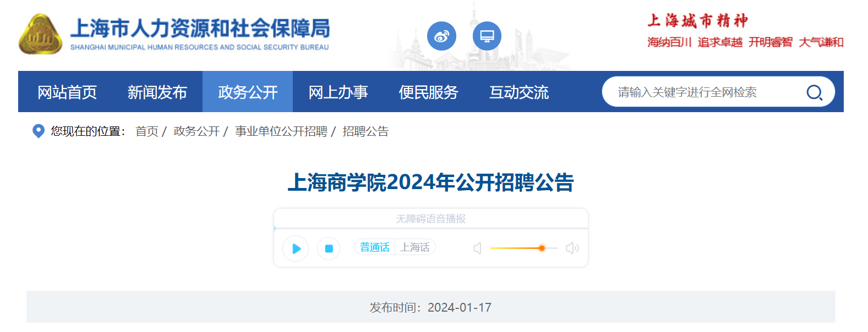
Task: Open the 政务公开 navigation tab
Action: [248, 92]
